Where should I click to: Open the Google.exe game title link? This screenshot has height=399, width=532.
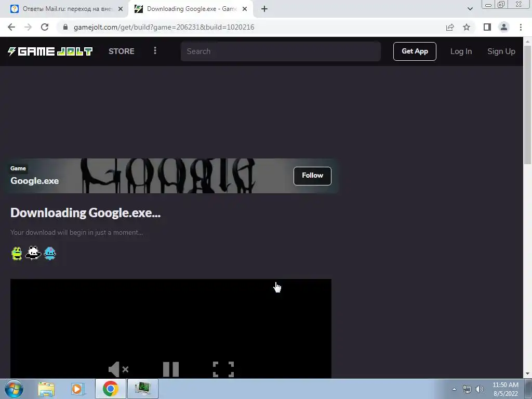pyautogui.click(x=35, y=181)
